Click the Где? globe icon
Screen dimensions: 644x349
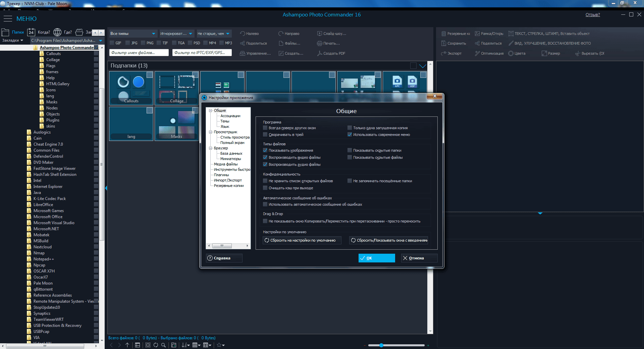(x=57, y=32)
